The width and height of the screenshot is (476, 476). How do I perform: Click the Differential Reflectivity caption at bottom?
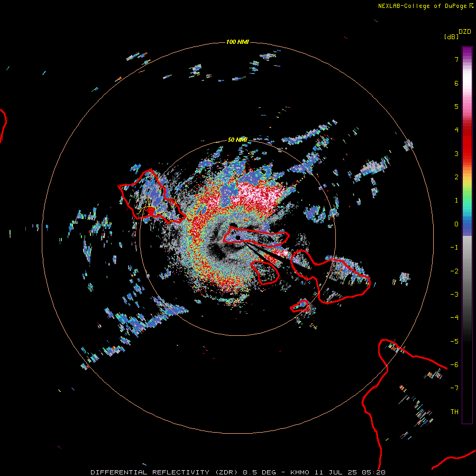(238, 472)
